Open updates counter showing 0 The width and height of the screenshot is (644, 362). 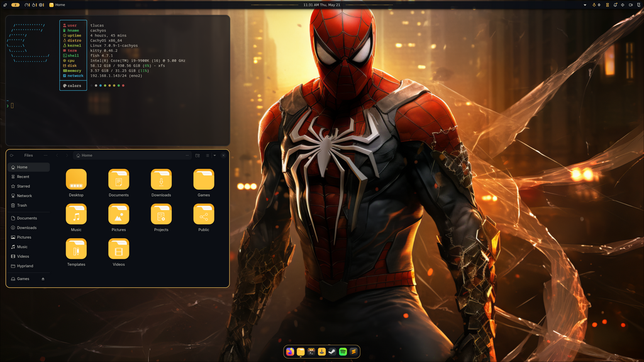[596, 5]
